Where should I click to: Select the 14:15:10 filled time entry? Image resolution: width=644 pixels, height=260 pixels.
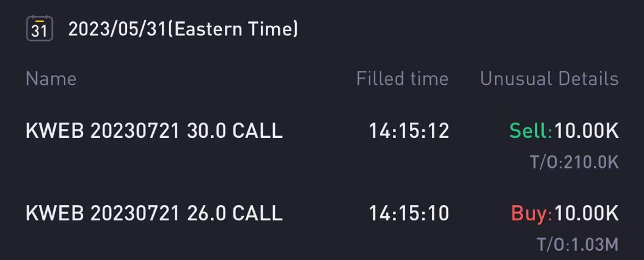tap(409, 213)
